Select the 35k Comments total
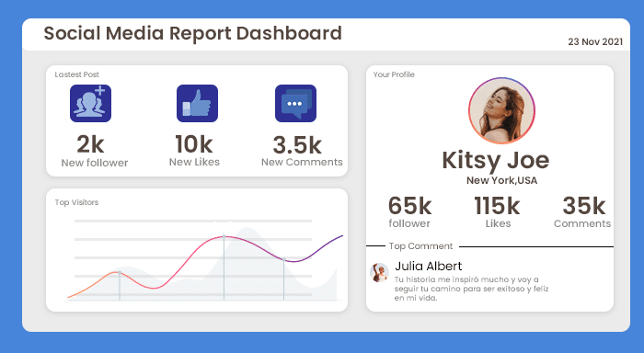 (x=584, y=206)
